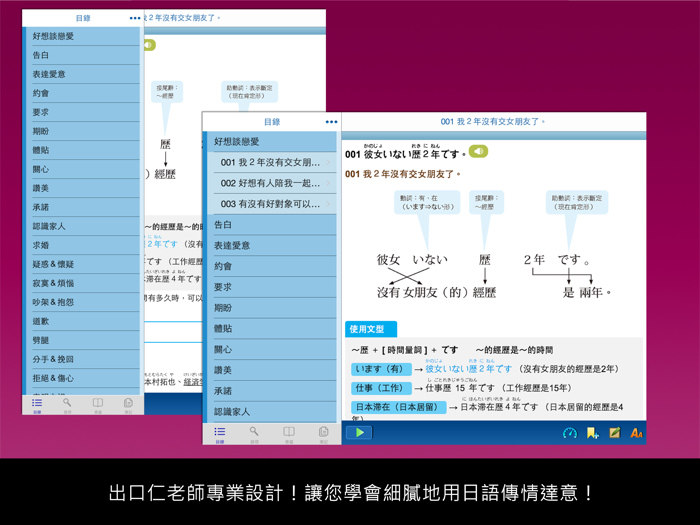The height and width of the screenshot is (525, 700).
Task: Expand the 約會 category in the front window
Action: 272,267
